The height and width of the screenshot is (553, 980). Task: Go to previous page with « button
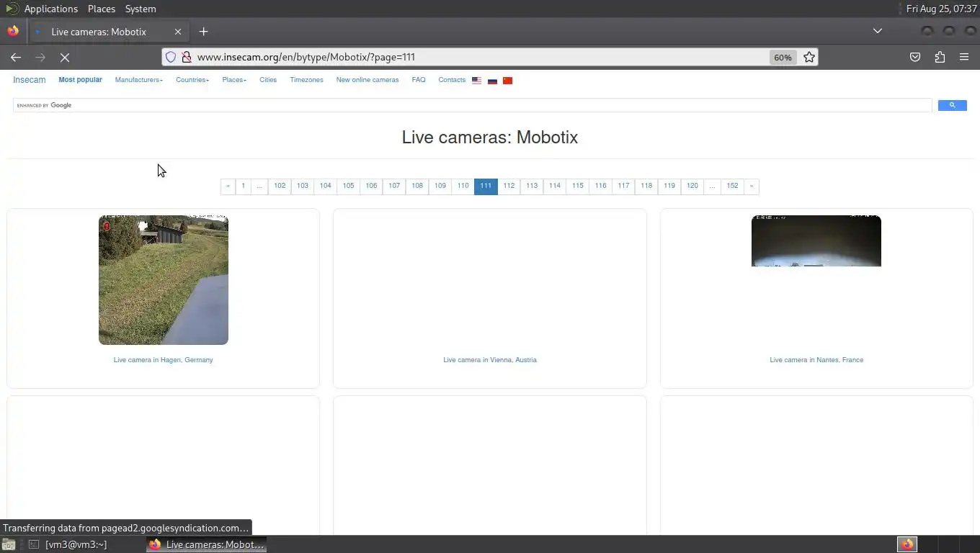[228, 186]
